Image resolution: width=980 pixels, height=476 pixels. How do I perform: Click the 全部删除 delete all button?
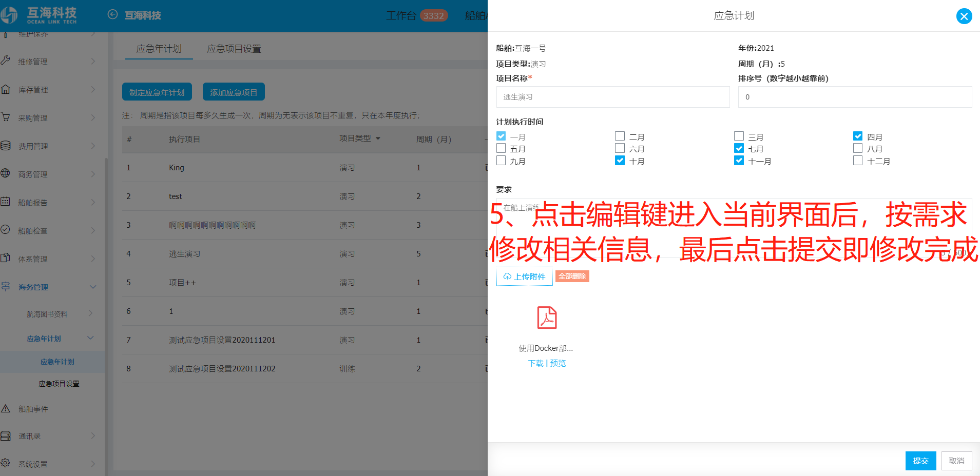[x=572, y=276]
